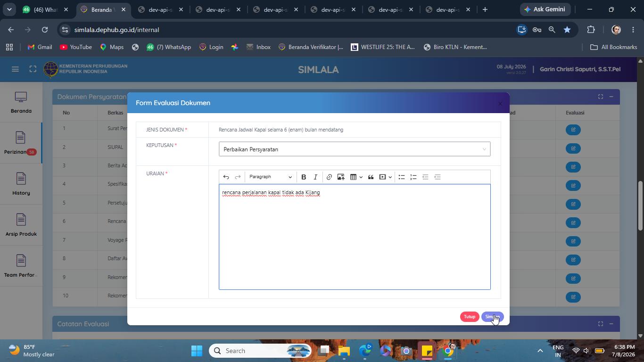Increase indent in the Uraian editor
644x362 pixels.
pos(438,177)
